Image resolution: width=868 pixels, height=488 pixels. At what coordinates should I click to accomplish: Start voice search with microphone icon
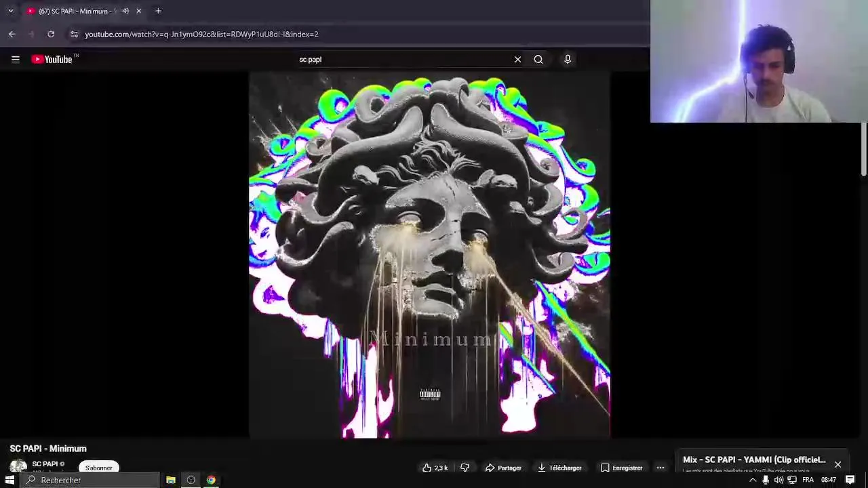click(568, 60)
